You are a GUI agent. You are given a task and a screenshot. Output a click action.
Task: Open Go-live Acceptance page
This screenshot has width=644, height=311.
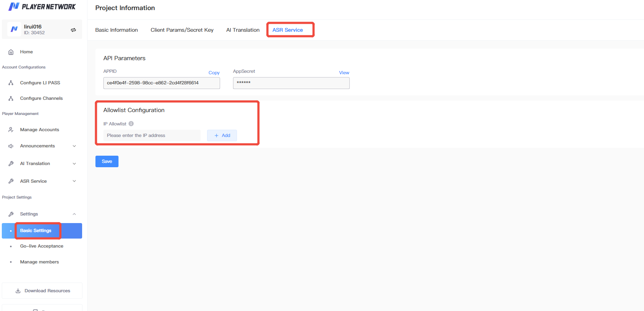tap(42, 246)
